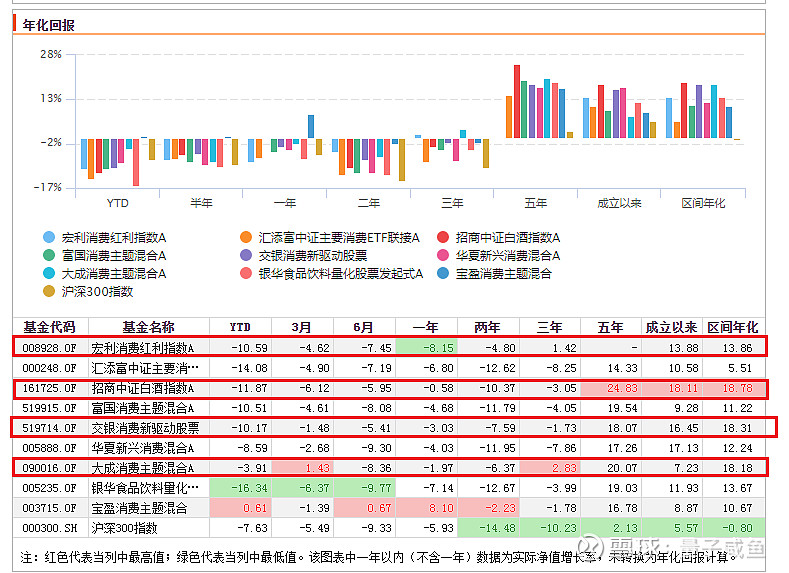Screen dimensions: 789x573
Task: Click 沪深300指数 name in table
Action: pyautogui.click(x=124, y=528)
